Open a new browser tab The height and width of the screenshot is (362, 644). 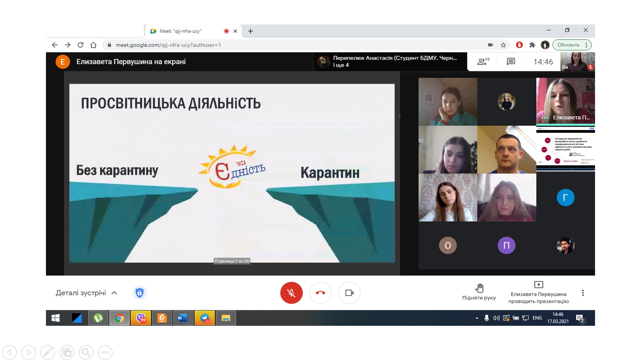251,31
